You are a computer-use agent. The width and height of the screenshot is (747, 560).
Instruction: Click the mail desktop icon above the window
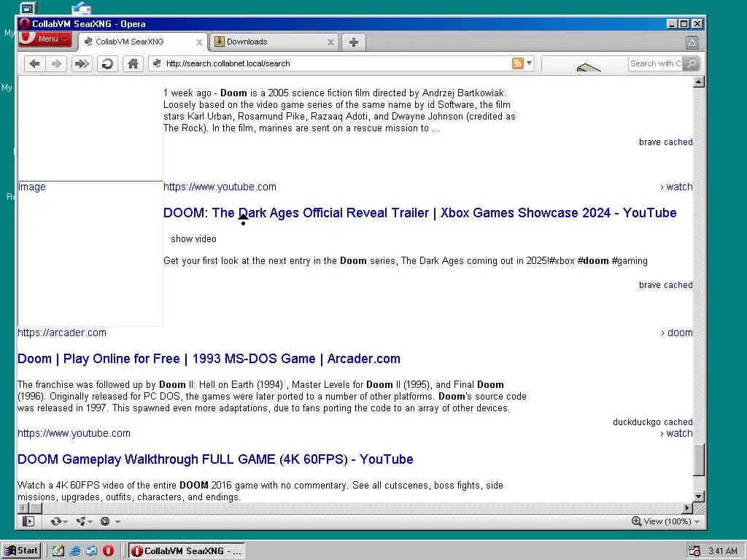coord(81,8)
